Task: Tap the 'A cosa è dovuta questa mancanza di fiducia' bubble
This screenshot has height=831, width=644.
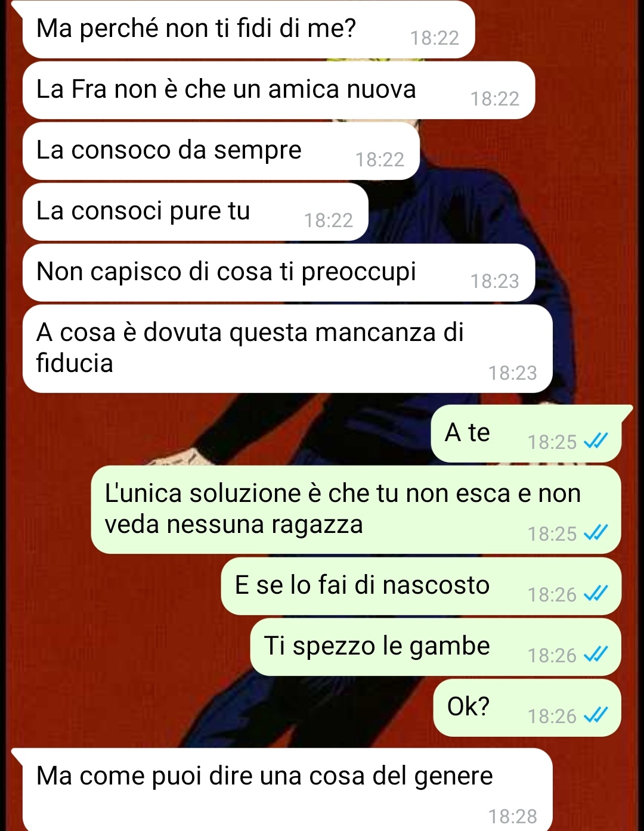Action: coord(287,349)
